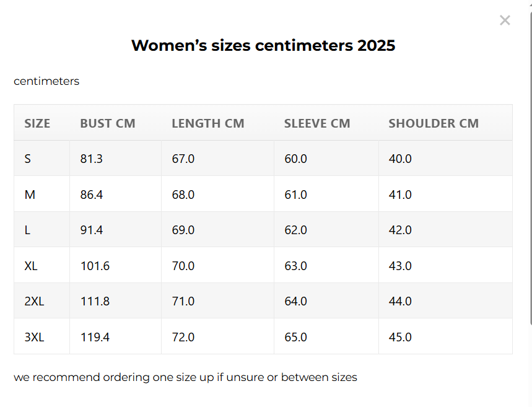532x407 pixels.
Task: Select the XL size row label
Action: tap(31, 266)
